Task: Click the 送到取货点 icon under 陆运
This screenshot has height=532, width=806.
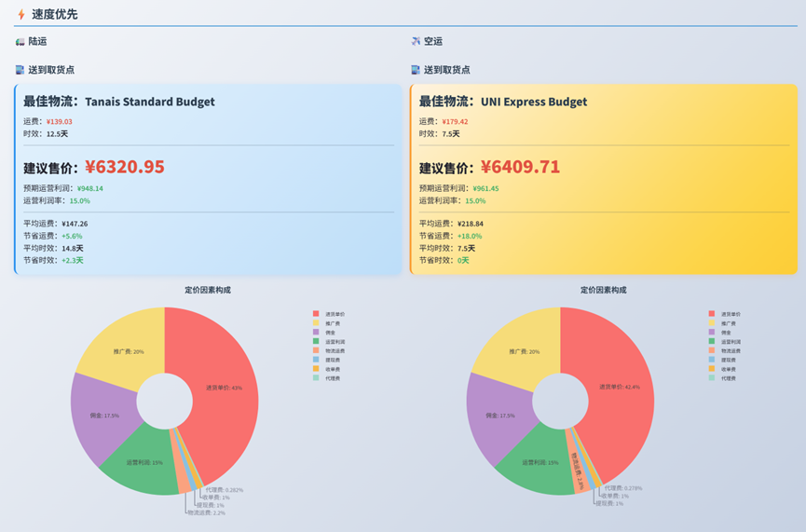Action: click(x=20, y=70)
